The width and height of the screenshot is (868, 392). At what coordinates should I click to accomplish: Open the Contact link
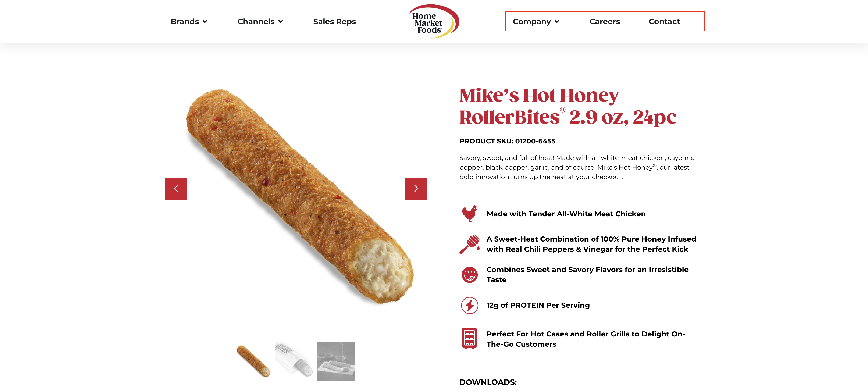664,22
